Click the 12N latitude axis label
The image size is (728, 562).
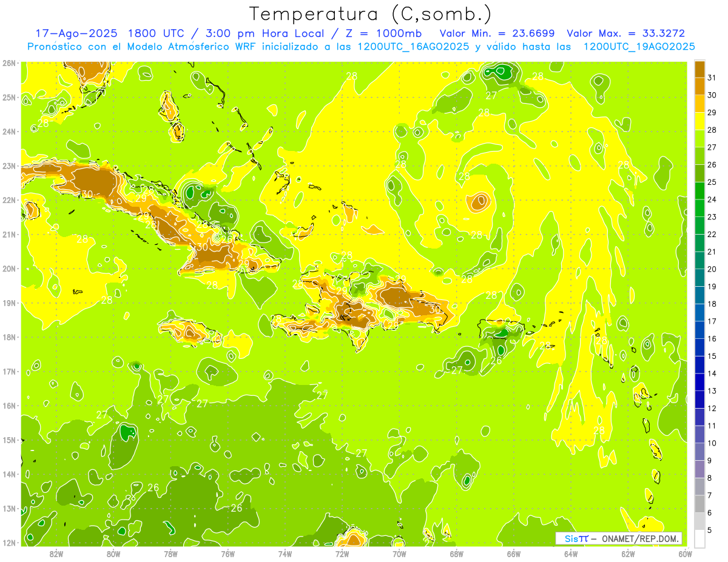[9, 543]
